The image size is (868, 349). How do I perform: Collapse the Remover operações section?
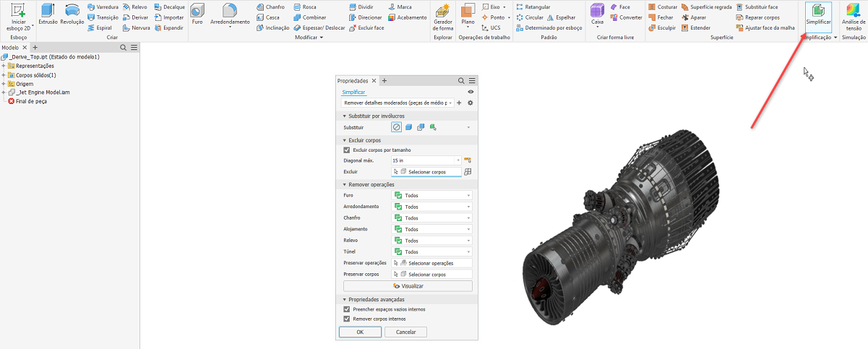(345, 184)
